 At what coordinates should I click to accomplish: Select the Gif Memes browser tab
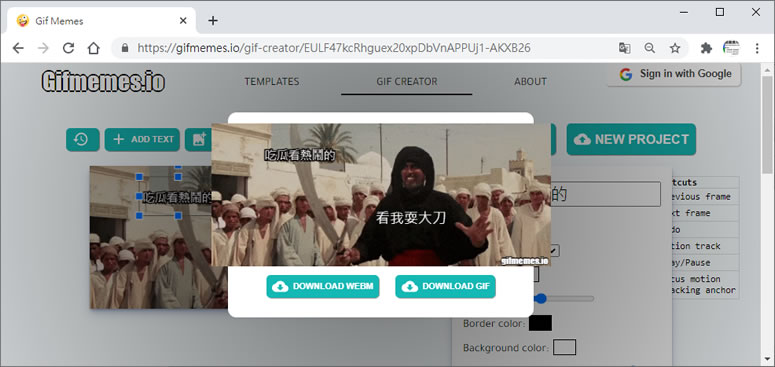pos(101,21)
